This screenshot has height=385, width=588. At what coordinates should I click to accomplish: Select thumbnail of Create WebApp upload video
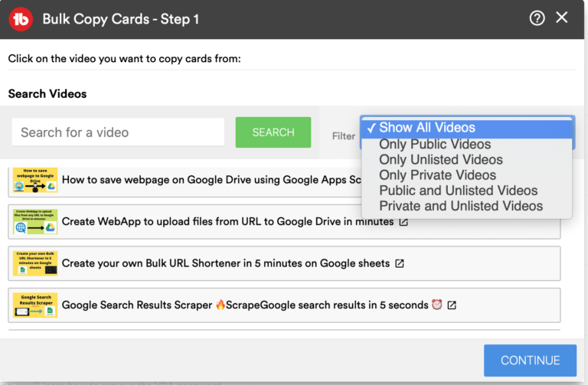[x=35, y=221]
